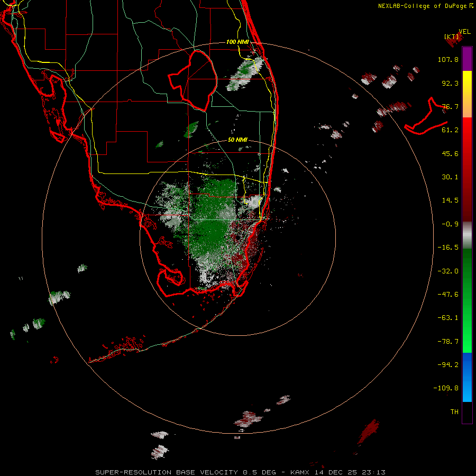The width and height of the screenshot is (476, 476).
Task: Click the KAMX station identifier in caption
Action: (x=300, y=472)
